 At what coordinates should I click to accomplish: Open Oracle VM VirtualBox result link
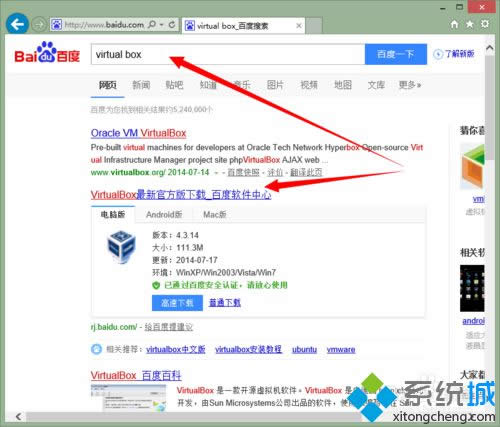click(x=138, y=133)
